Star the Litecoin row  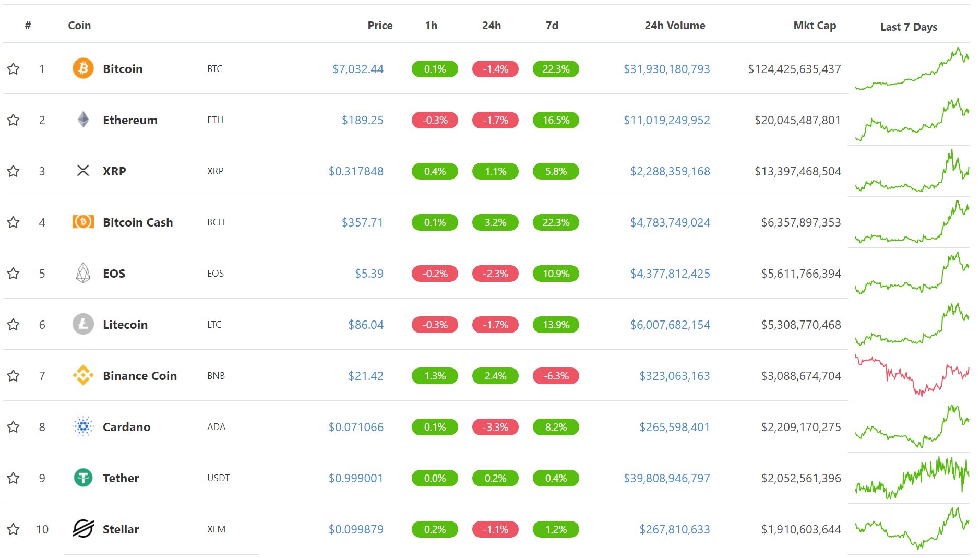[14, 324]
